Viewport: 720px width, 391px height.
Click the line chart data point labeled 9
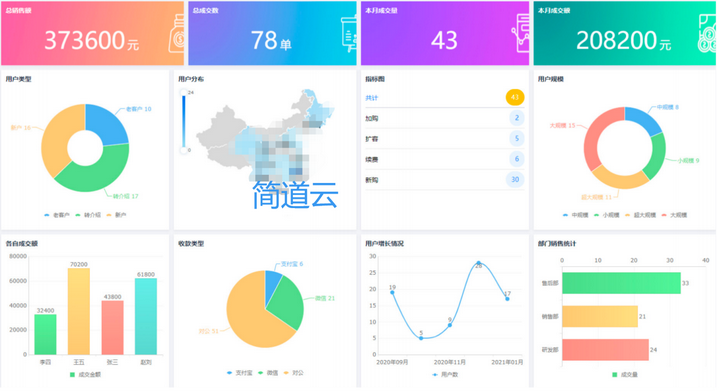click(450, 325)
